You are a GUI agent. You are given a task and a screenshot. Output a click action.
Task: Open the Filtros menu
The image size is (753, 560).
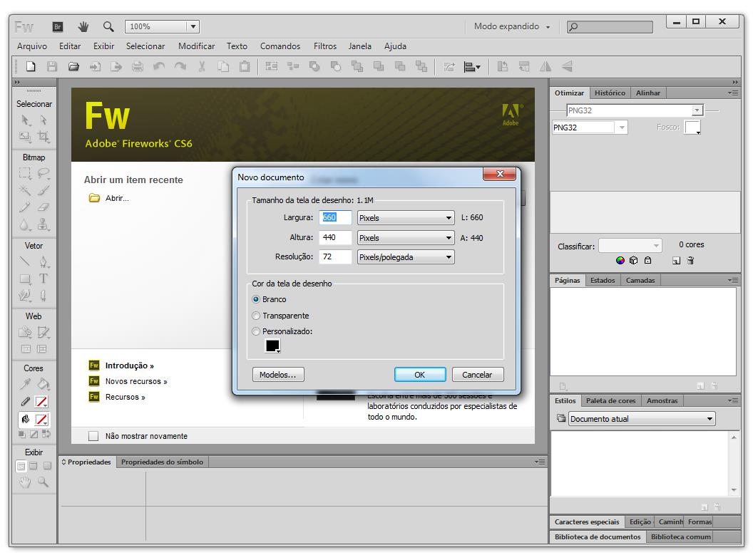pyautogui.click(x=325, y=46)
